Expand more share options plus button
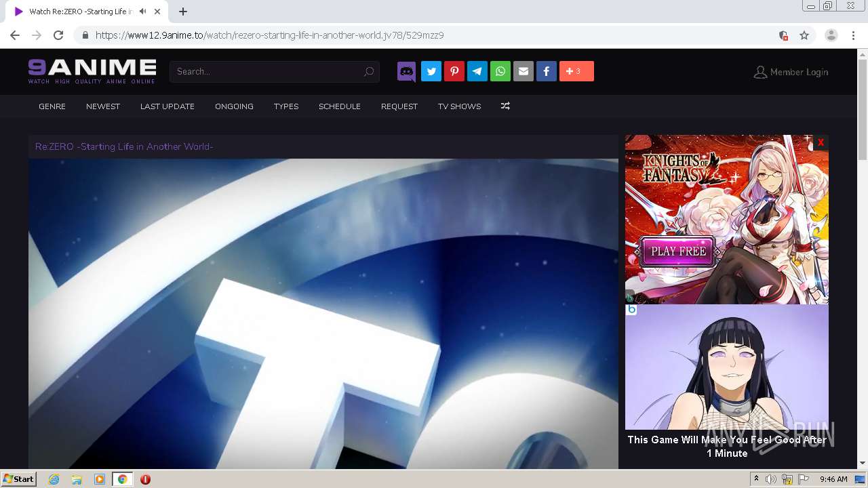Screen dimensions: 868x488 click(x=576, y=71)
